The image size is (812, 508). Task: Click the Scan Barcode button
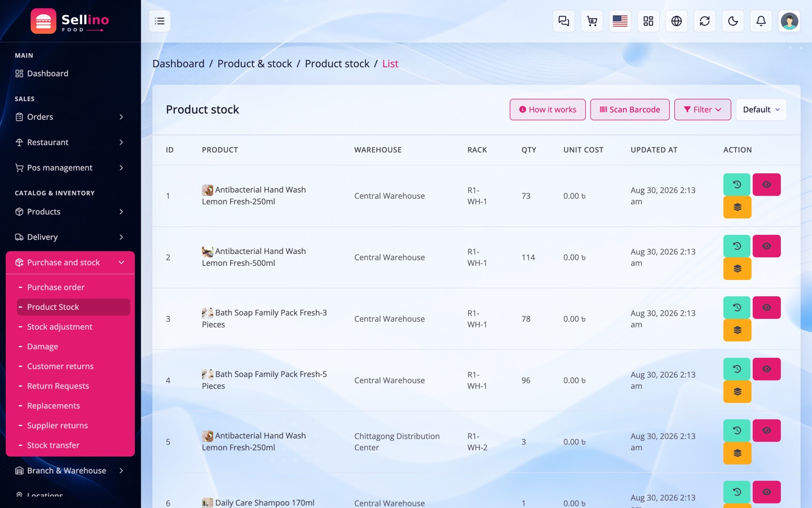coord(630,110)
